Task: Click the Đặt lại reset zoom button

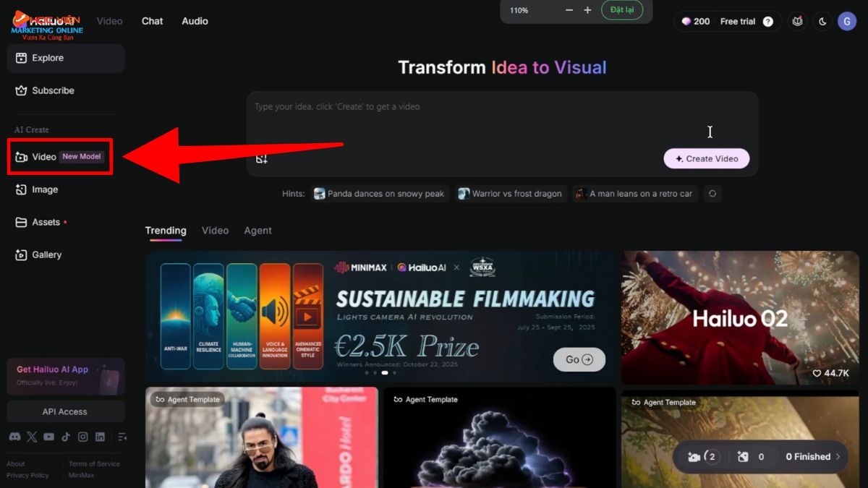Action: (x=622, y=10)
